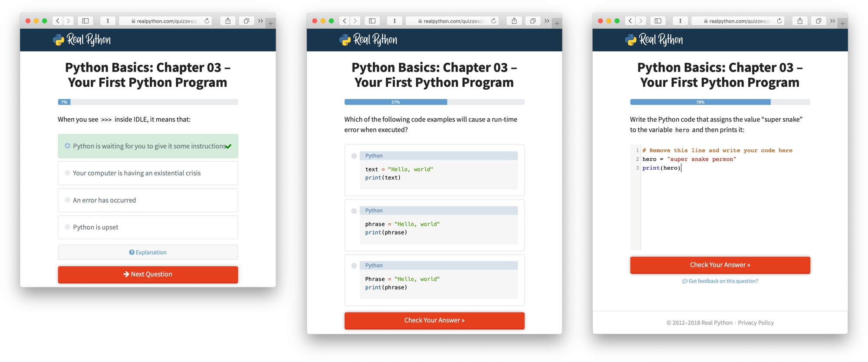This screenshot has width=868, height=362.
Task: Click forward arrow in middle browser window
Action: coord(355,21)
